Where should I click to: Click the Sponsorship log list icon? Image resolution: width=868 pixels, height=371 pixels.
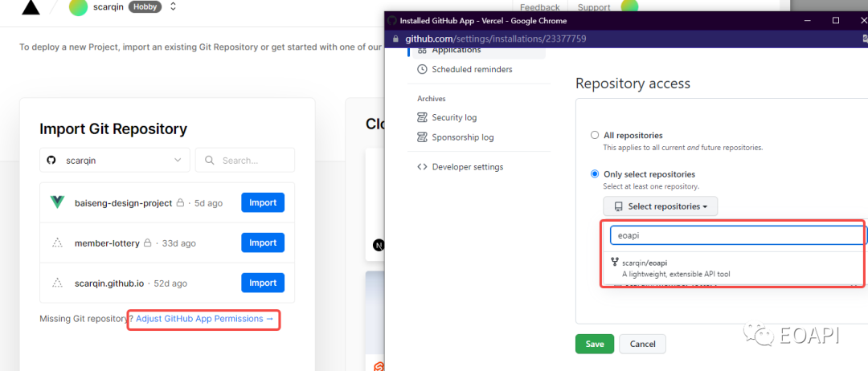[422, 137]
